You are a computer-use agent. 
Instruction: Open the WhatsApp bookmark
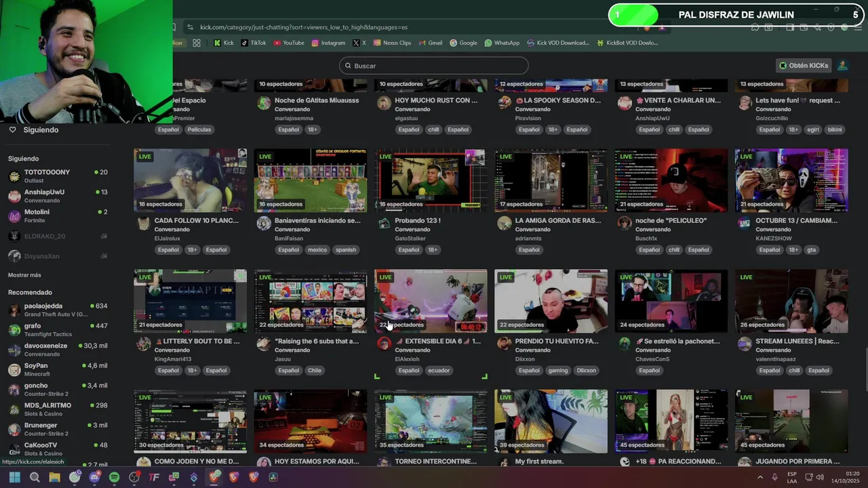(502, 43)
